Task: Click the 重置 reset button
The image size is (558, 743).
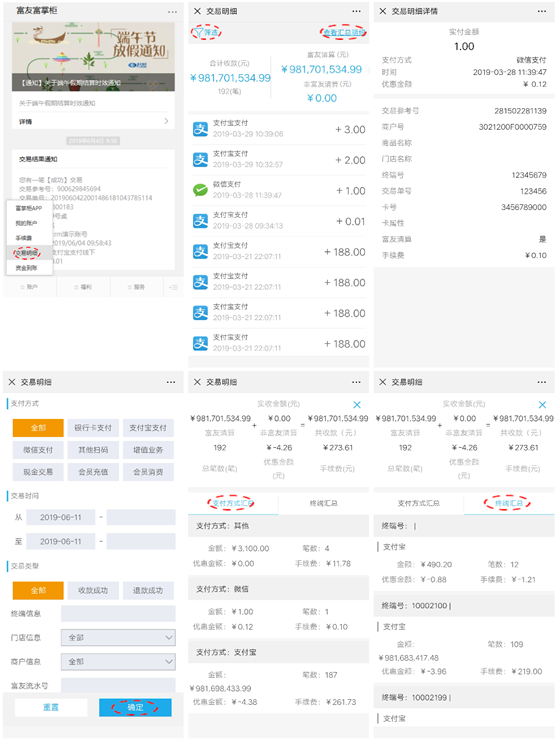Action: point(51,707)
